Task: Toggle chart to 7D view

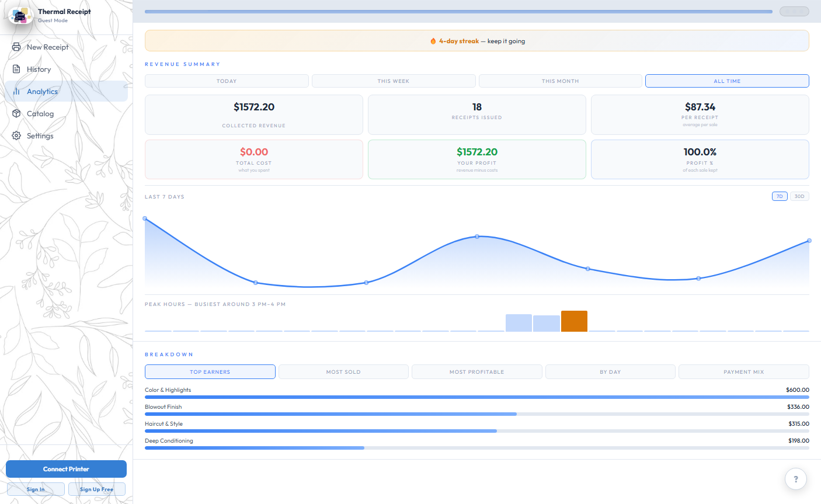Action: pyautogui.click(x=780, y=196)
